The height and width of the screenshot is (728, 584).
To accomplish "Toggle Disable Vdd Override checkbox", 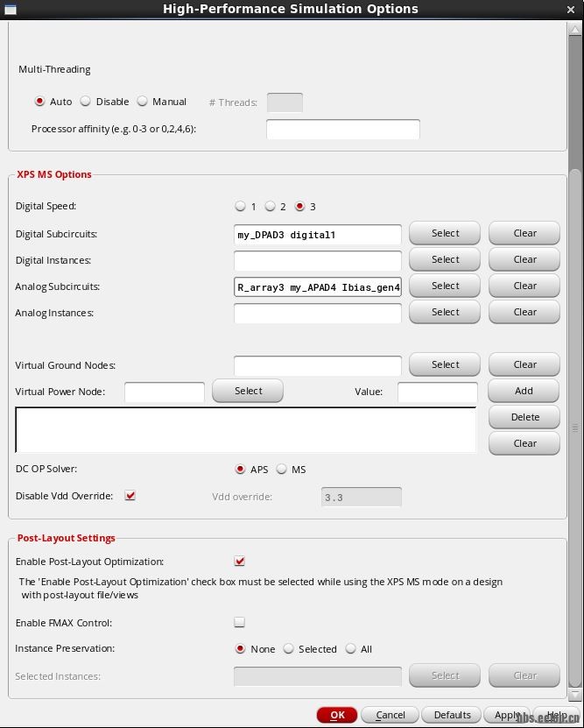I will point(130,495).
